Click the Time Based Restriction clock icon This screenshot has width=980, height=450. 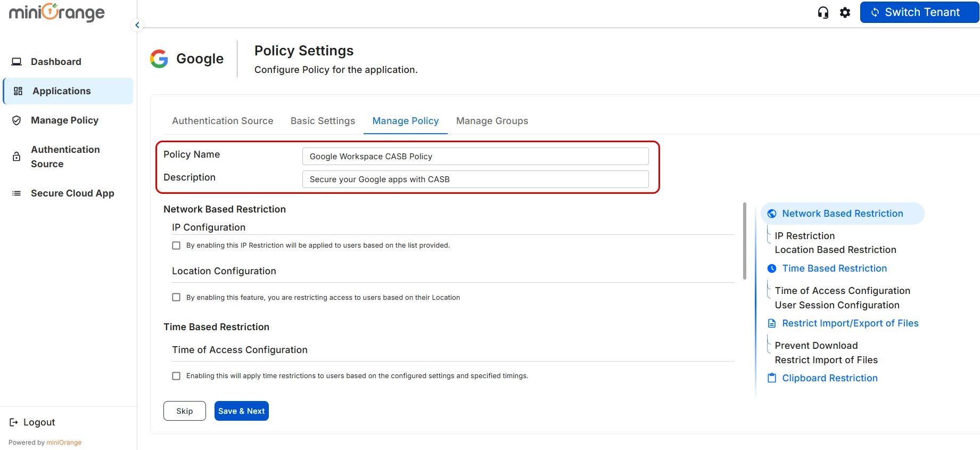point(772,268)
